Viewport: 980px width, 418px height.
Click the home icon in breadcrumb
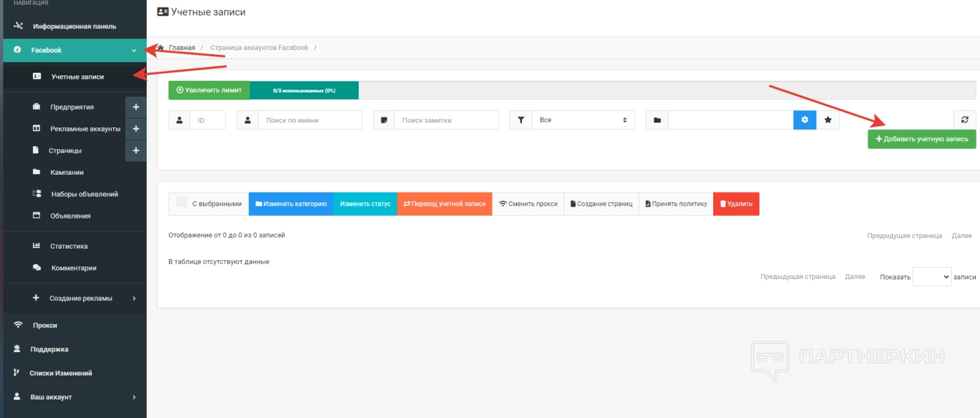coord(160,47)
